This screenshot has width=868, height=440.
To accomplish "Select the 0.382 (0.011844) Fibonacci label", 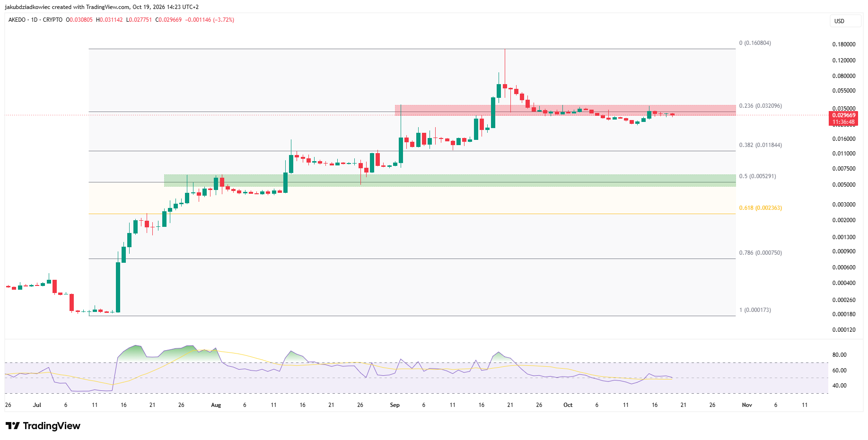I will pyautogui.click(x=760, y=145).
